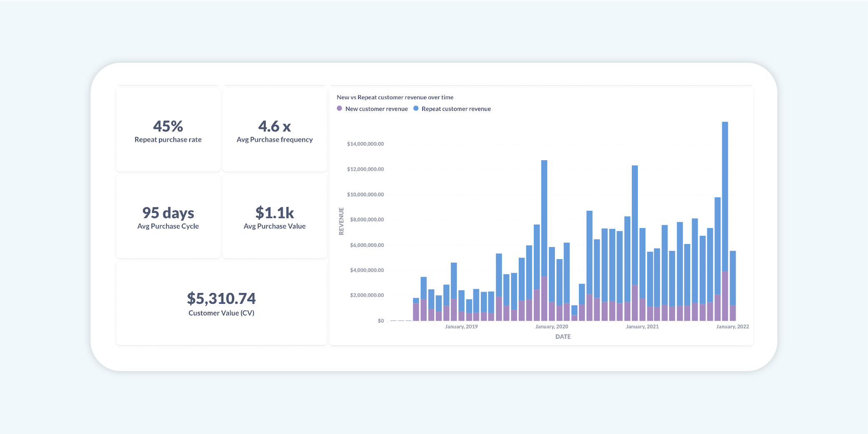Image resolution: width=868 pixels, height=434 pixels.
Task: Click the $2,000,000.00 axis label
Action: (x=367, y=295)
